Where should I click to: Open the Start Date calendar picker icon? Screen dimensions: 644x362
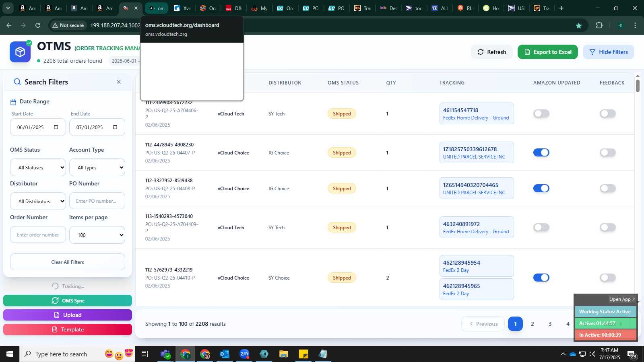click(x=56, y=127)
